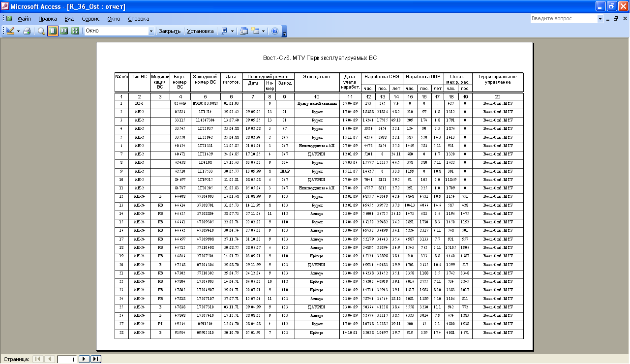Toggle Two Pages view

(x=64, y=31)
